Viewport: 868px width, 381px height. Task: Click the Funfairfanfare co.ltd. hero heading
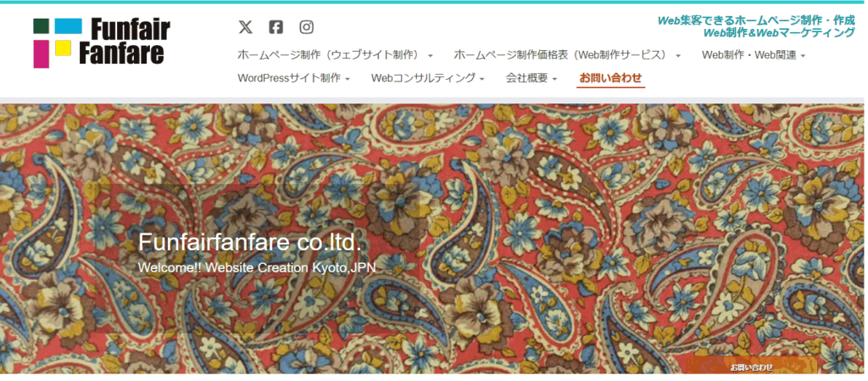[x=250, y=242]
